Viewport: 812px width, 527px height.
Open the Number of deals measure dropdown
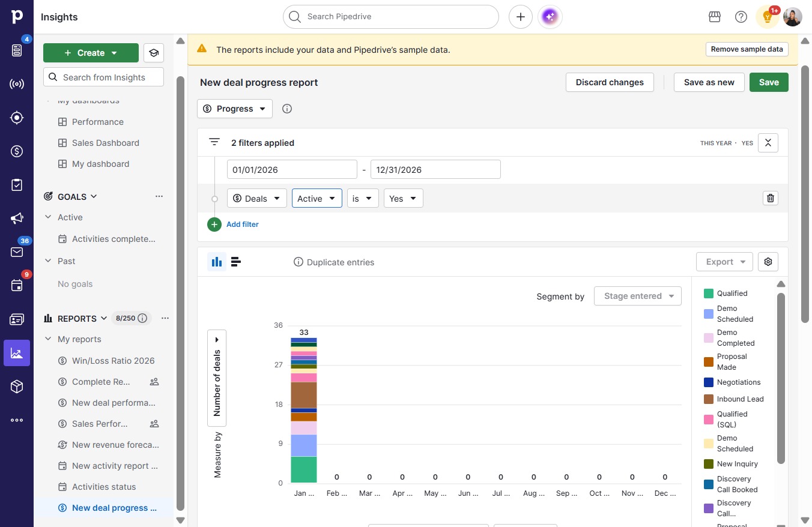(x=217, y=378)
